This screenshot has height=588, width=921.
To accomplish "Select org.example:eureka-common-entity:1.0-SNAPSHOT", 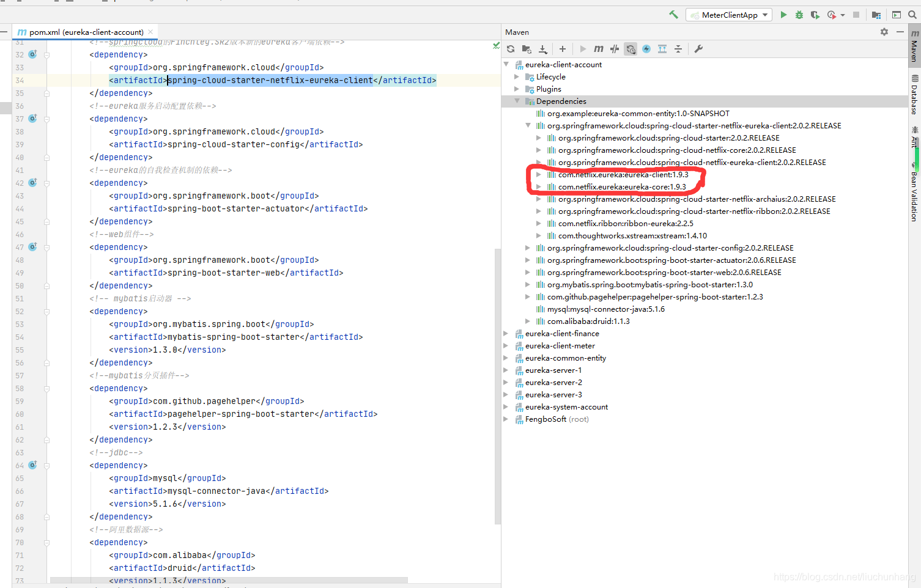I will pyautogui.click(x=638, y=113).
